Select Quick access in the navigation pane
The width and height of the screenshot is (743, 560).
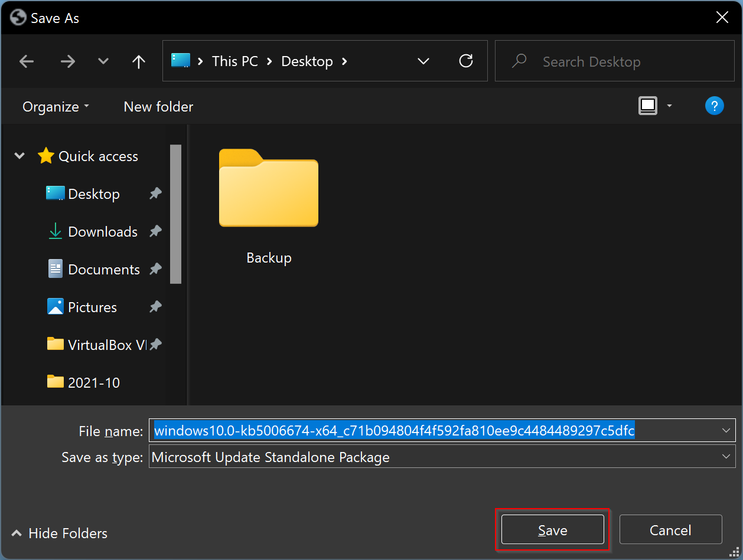click(87, 156)
